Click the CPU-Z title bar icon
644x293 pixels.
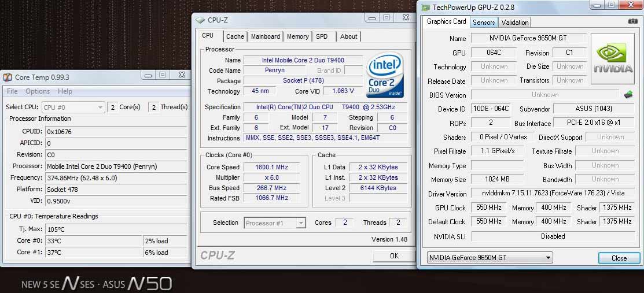(200, 19)
